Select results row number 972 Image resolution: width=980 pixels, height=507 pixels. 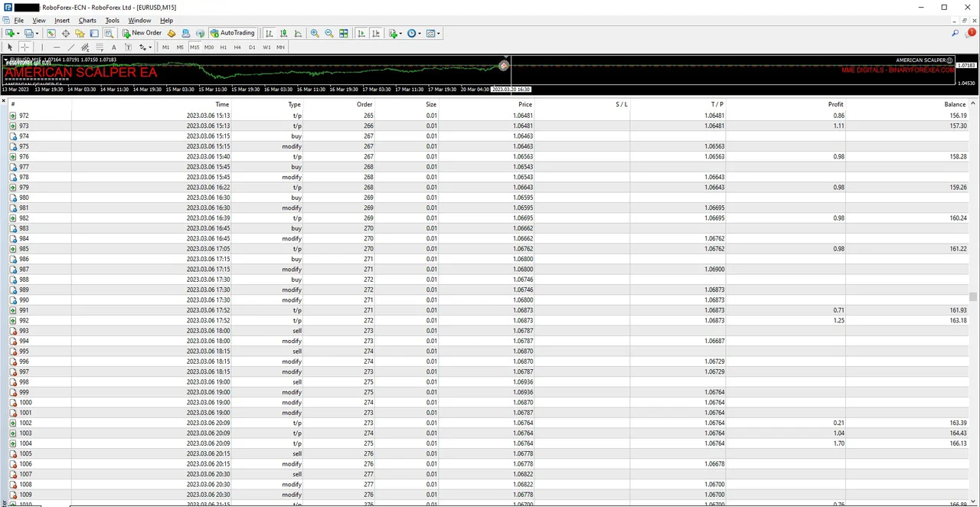(x=490, y=116)
